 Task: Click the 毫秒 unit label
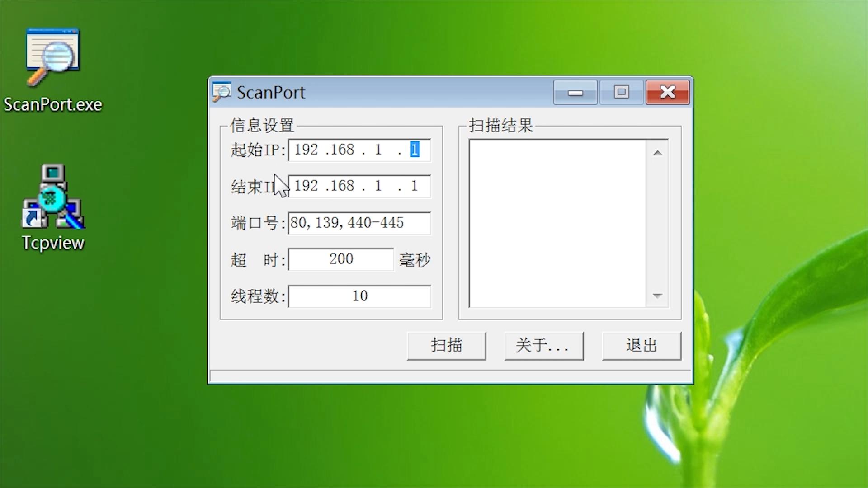tap(415, 260)
